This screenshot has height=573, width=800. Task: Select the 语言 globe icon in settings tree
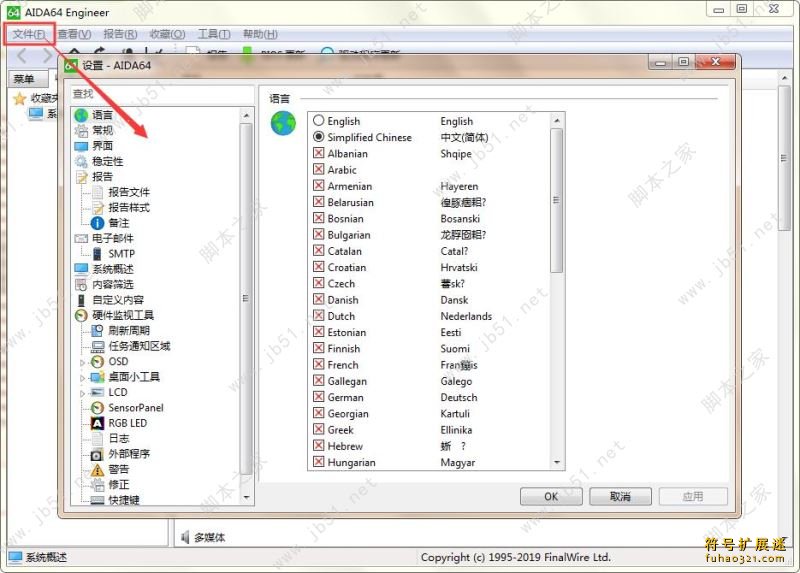[x=82, y=115]
